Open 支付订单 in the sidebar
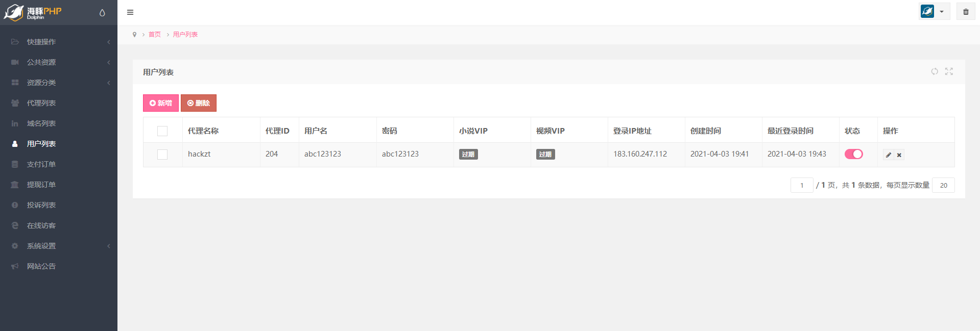Image resolution: width=980 pixels, height=331 pixels. [41, 164]
